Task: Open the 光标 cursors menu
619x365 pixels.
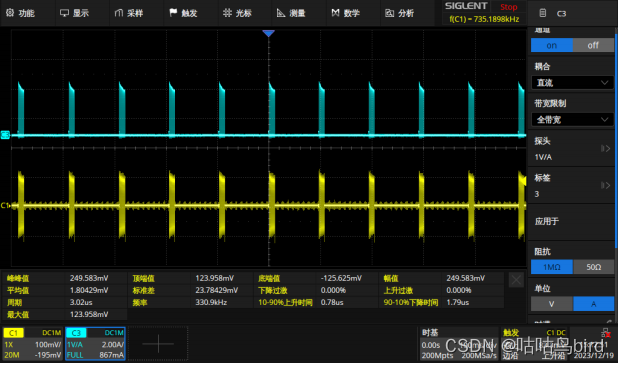Action: tap(237, 13)
